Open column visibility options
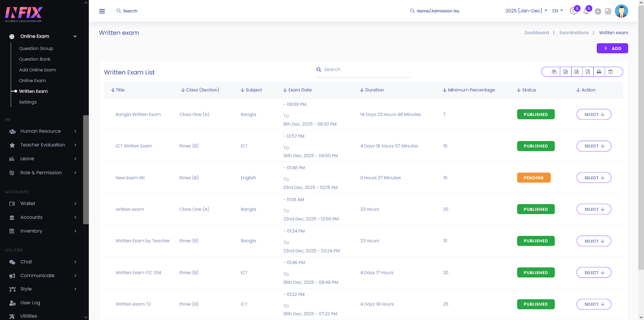Image resolution: width=644 pixels, height=320 pixels. point(610,72)
